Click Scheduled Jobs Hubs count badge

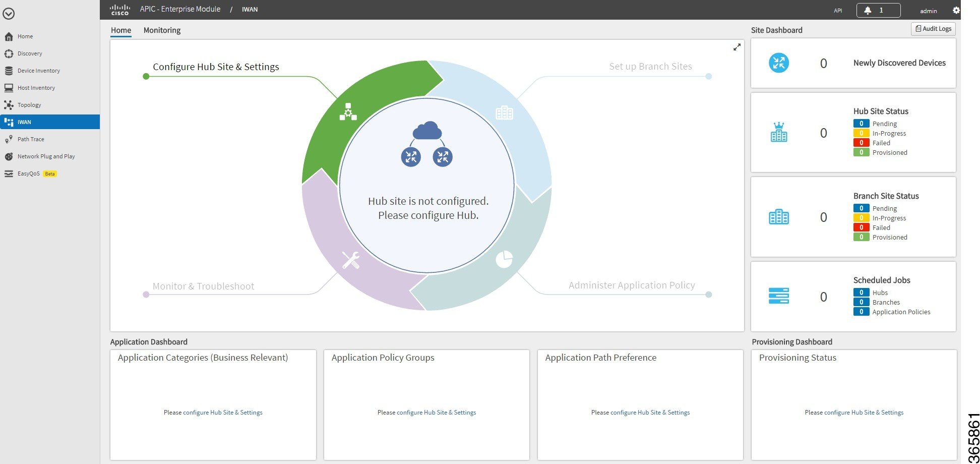861,293
